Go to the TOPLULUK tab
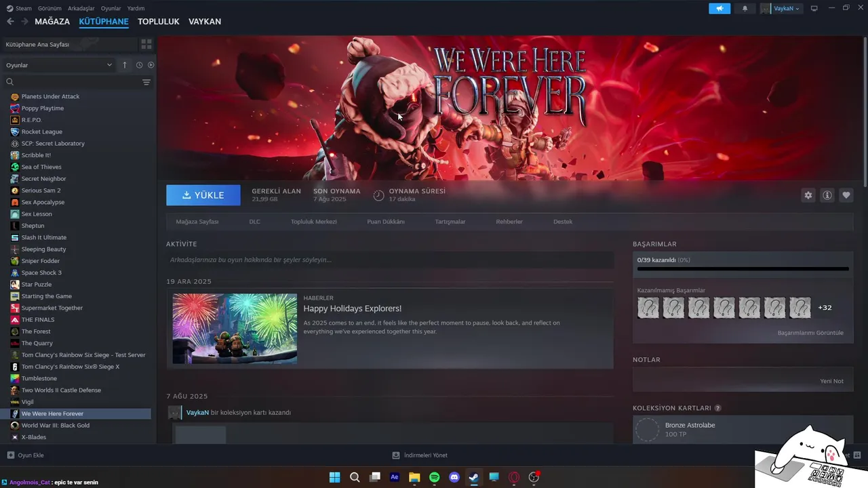The height and width of the screenshot is (488, 868). coord(159,22)
